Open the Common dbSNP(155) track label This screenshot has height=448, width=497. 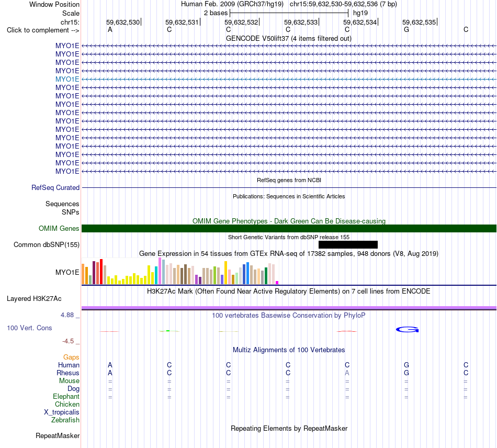point(46,245)
